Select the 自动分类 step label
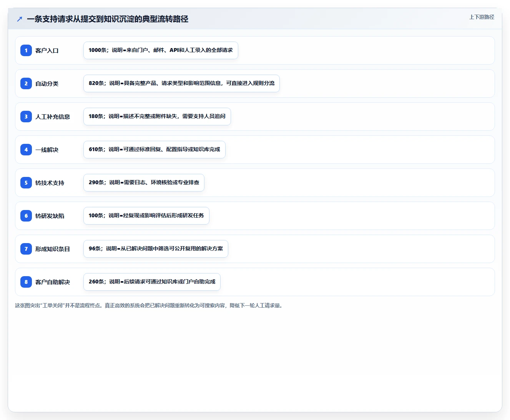The height and width of the screenshot is (420, 510). point(47,83)
